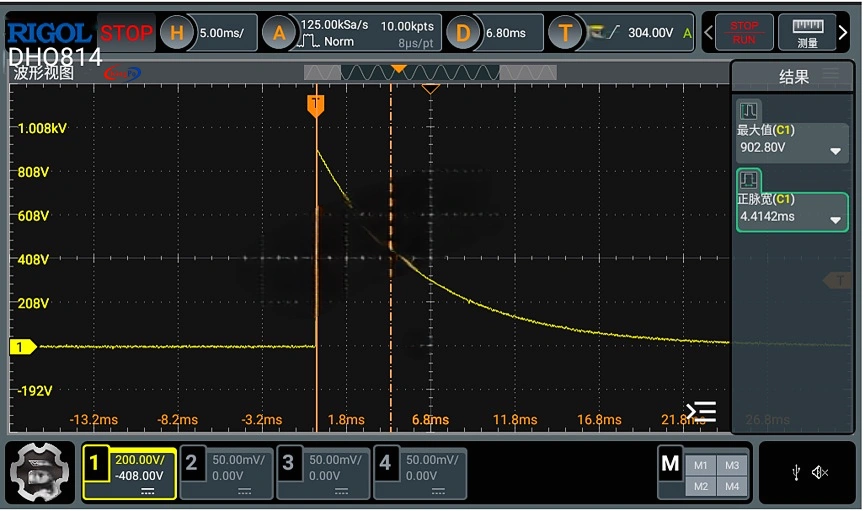Click the orange memory position triangle
The width and height of the screenshot is (865, 511).
[398, 69]
